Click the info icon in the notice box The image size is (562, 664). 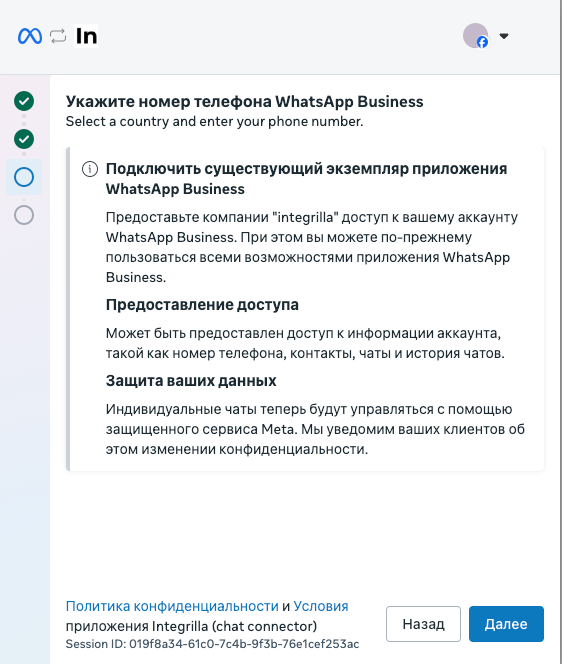coord(90,169)
